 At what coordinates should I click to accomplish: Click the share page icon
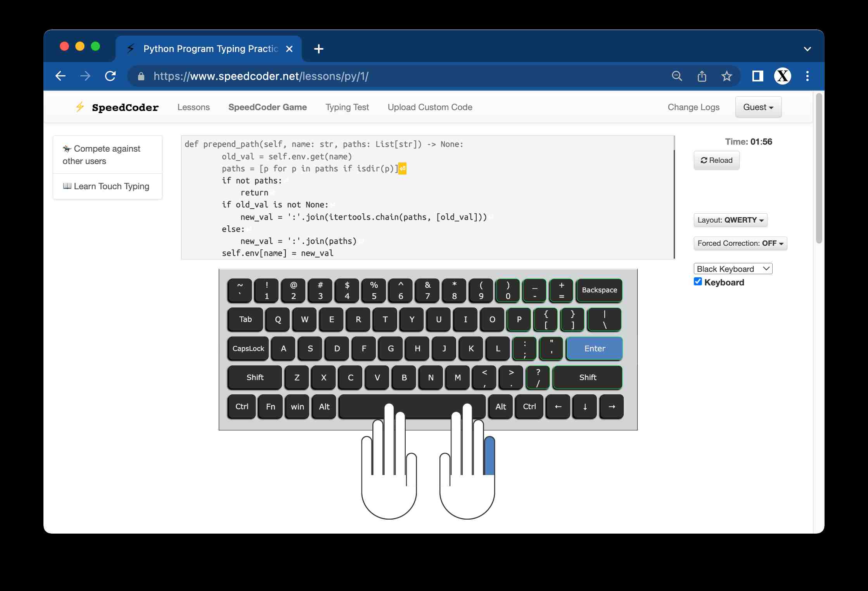coord(702,76)
